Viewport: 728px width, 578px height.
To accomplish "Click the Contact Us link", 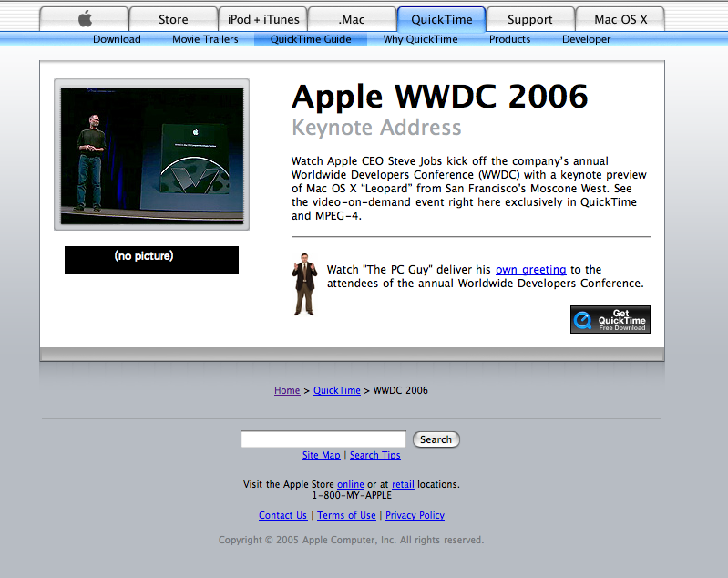I will pyautogui.click(x=282, y=515).
